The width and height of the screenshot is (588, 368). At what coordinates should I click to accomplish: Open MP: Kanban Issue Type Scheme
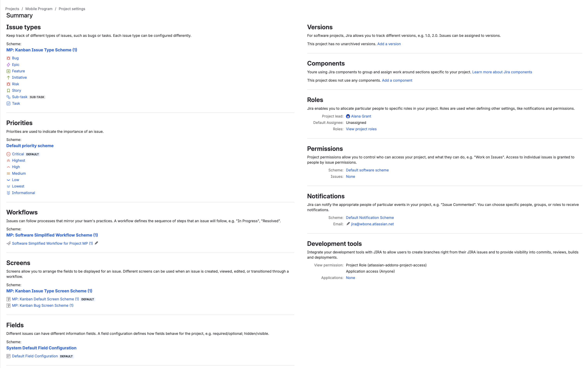tap(41, 50)
